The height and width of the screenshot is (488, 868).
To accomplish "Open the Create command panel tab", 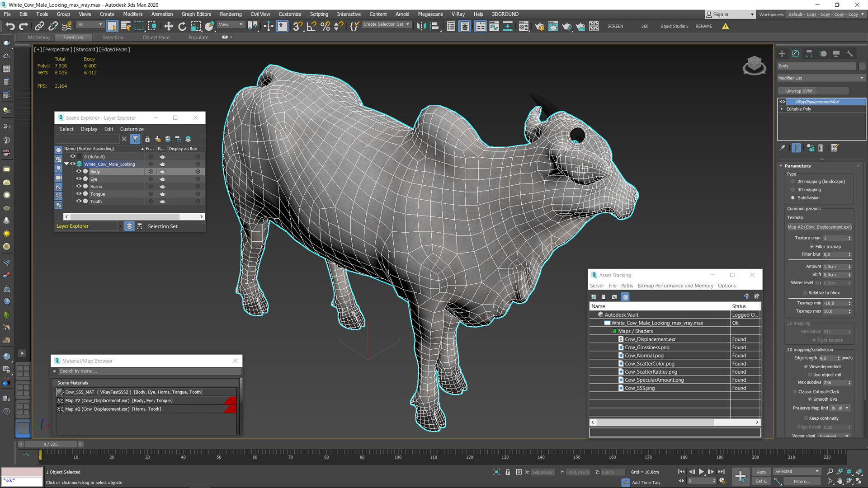I will pos(782,53).
